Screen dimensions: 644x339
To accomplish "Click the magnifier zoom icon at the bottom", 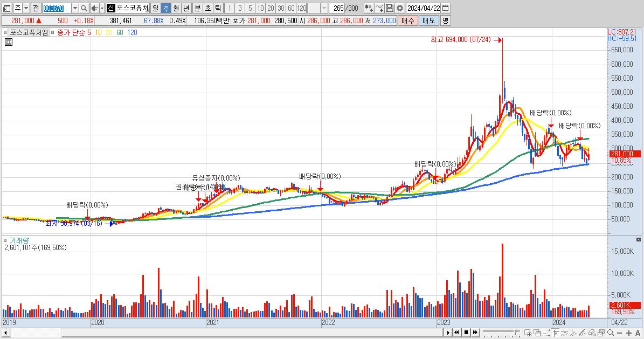I will [x=611, y=333].
